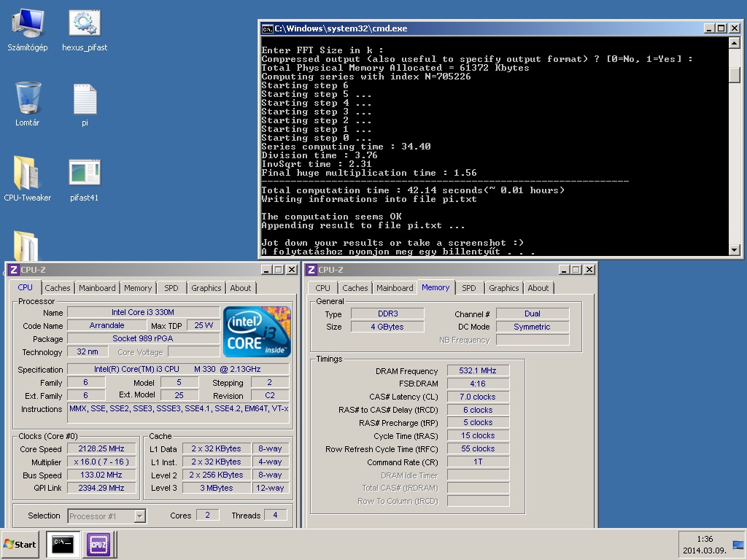Minimize the right CPU-Z window
This screenshot has width=747, height=560.
click(x=565, y=270)
